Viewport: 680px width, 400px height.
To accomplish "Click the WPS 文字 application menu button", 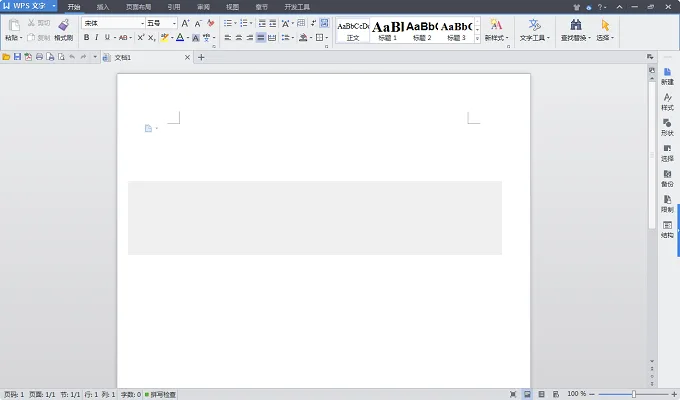I will [x=29, y=6].
